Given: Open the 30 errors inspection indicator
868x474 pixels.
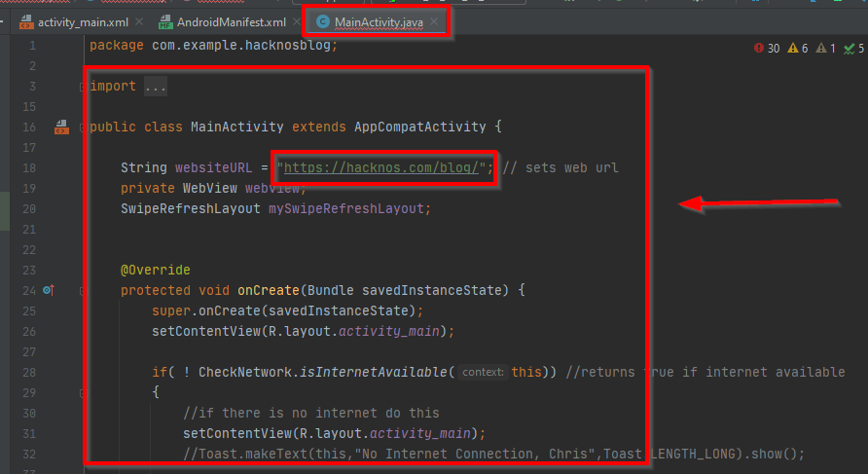Looking at the screenshot, I should pyautogui.click(x=767, y=48).
